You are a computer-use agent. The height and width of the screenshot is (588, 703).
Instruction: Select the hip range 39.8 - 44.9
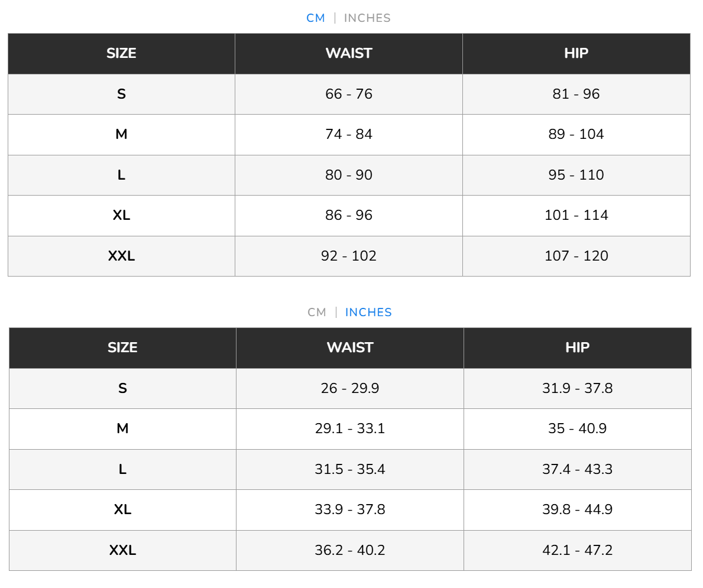point(577,509)
